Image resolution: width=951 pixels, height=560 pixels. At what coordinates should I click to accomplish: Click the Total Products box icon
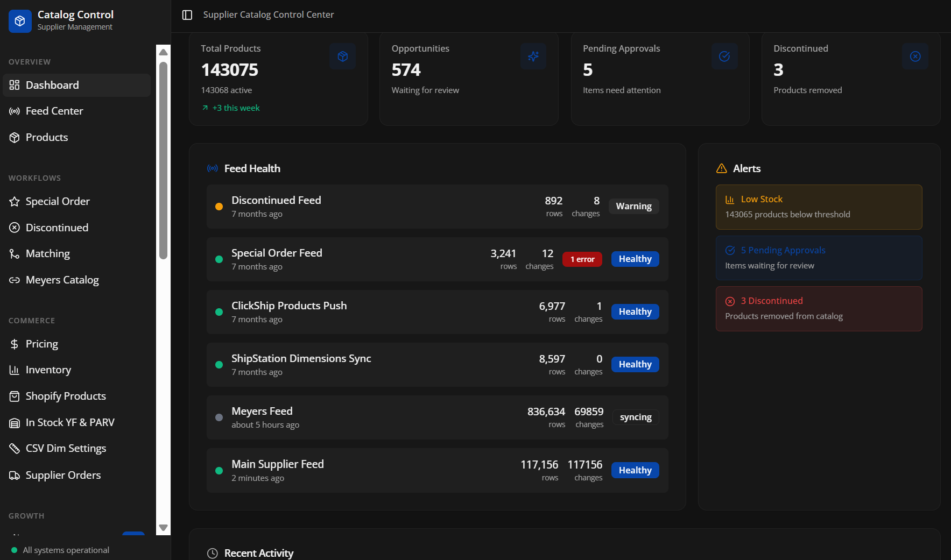(343, 56)
